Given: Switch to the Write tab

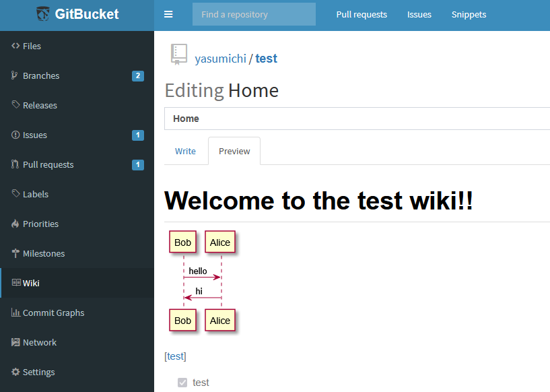Looking at the screenshot, I should pos(185,152).
